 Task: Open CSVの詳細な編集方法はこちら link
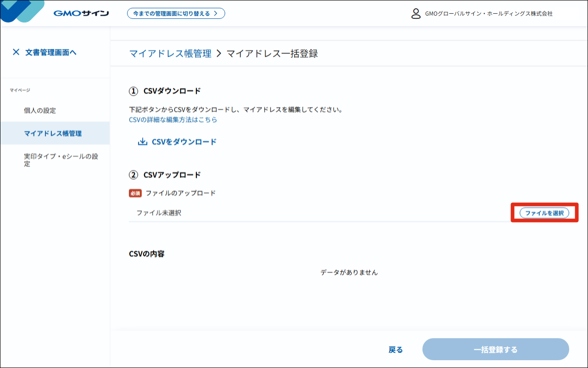click(x=173, y=120)
